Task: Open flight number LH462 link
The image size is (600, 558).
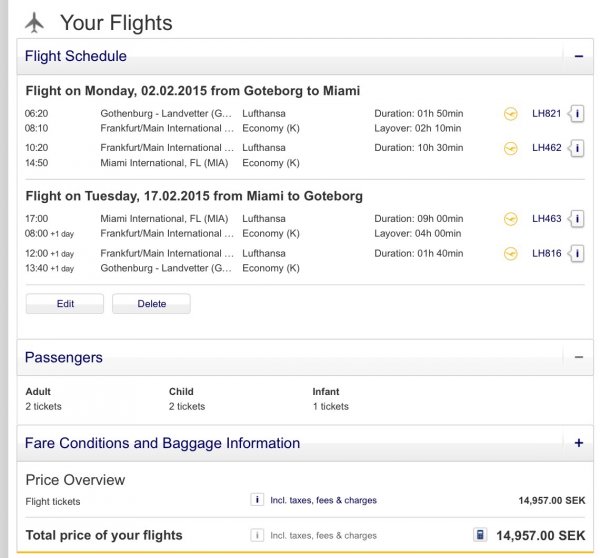Action: [546, 148]
